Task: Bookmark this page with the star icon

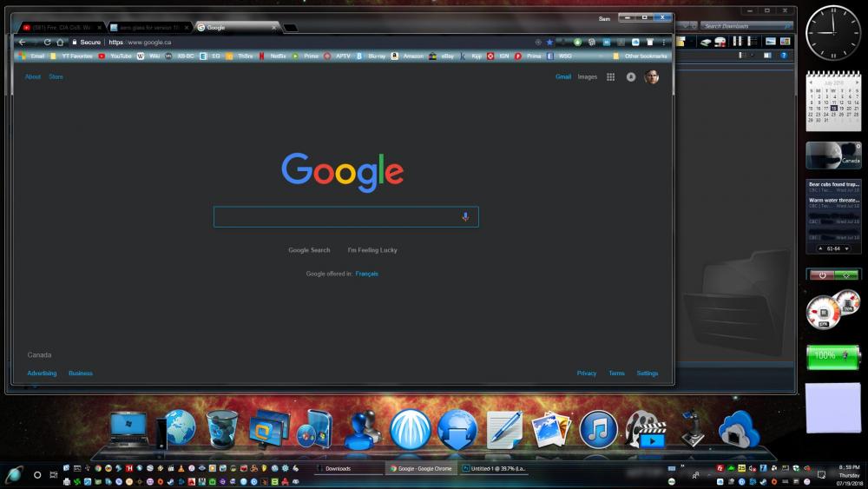Action: pos(549,42)
